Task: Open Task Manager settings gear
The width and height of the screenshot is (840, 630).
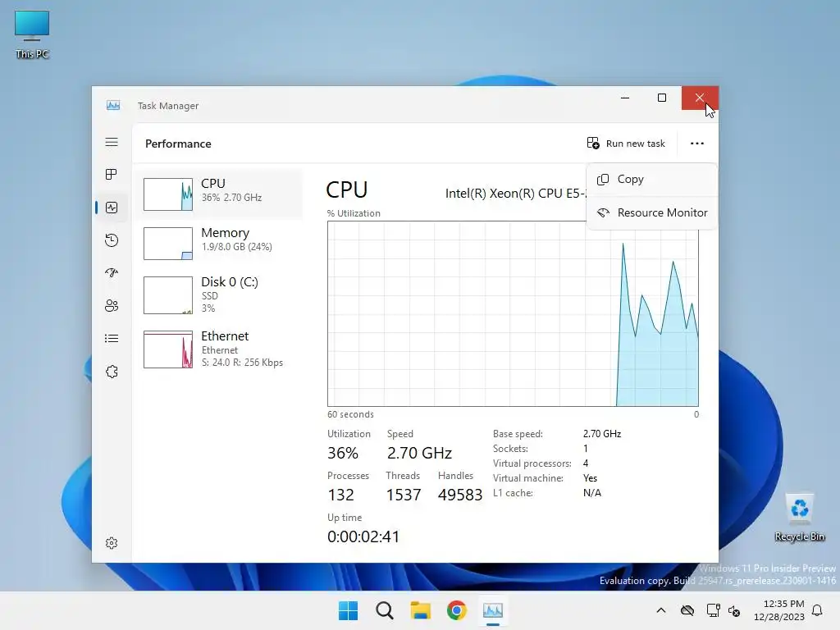Action: tap(112, 543)
